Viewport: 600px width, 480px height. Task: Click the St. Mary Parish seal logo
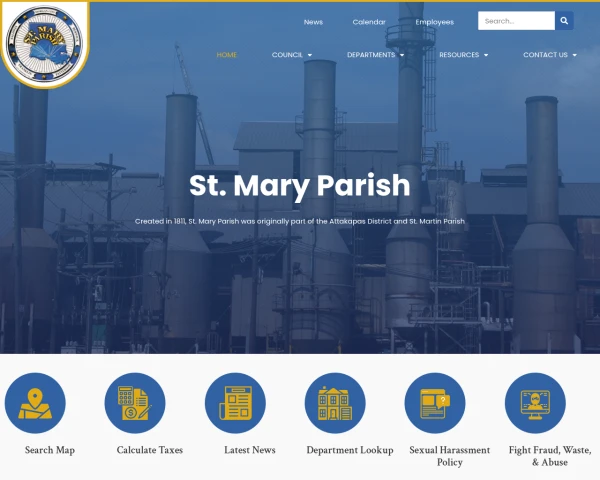click(44, 43)
